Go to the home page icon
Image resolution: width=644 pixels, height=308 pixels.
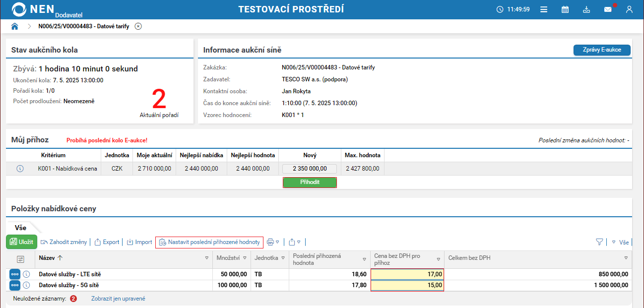tap(14, 26)
